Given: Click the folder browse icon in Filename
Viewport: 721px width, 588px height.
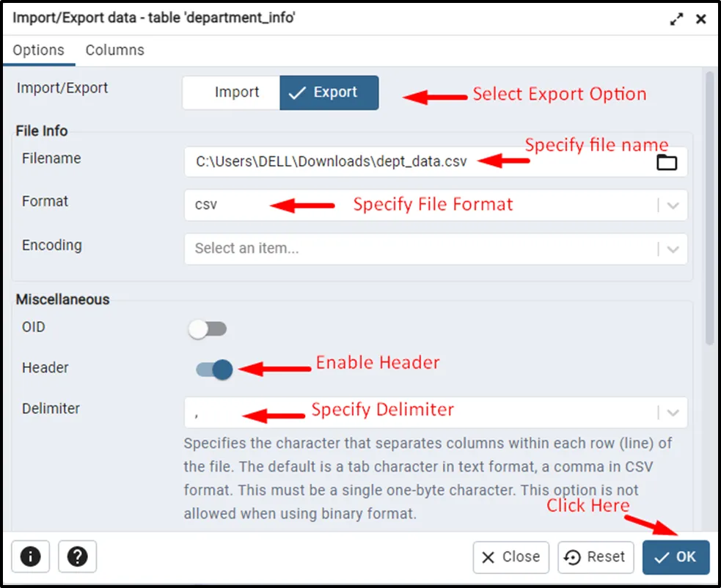Looking at the screenshot, I should 666,163.
